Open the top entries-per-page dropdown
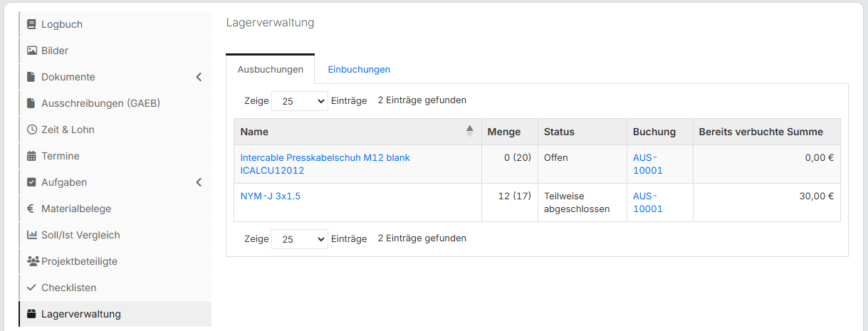The width and height of the screenshot is (868, 331). coord(299,101)
